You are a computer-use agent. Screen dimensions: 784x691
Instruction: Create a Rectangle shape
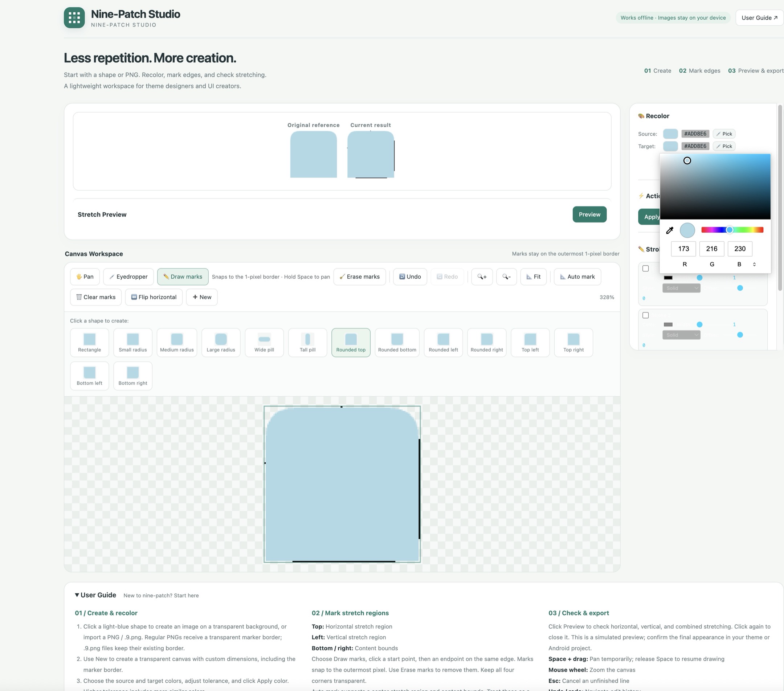89,343
